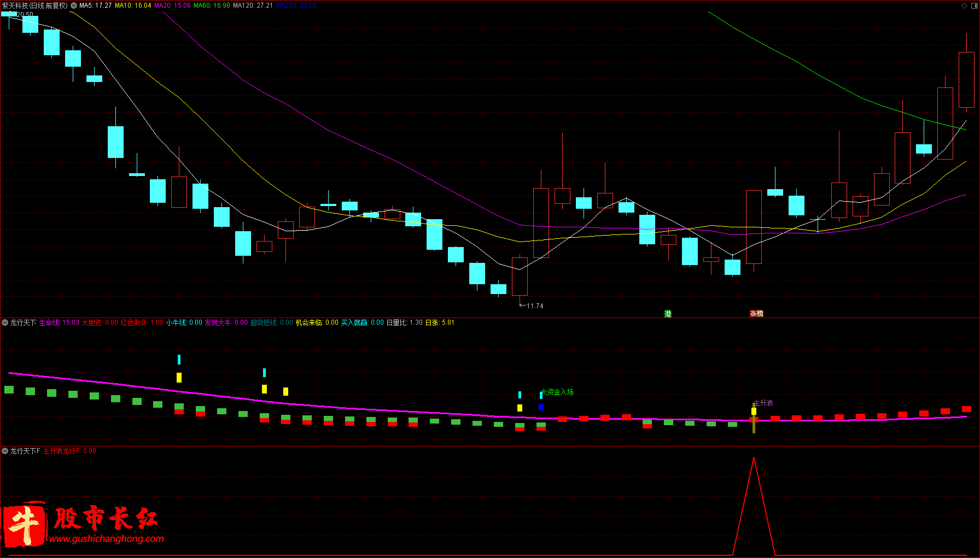980x558 pixels.
Task: Click the blue MA250: 33.05 label
Action: (296, 5)
